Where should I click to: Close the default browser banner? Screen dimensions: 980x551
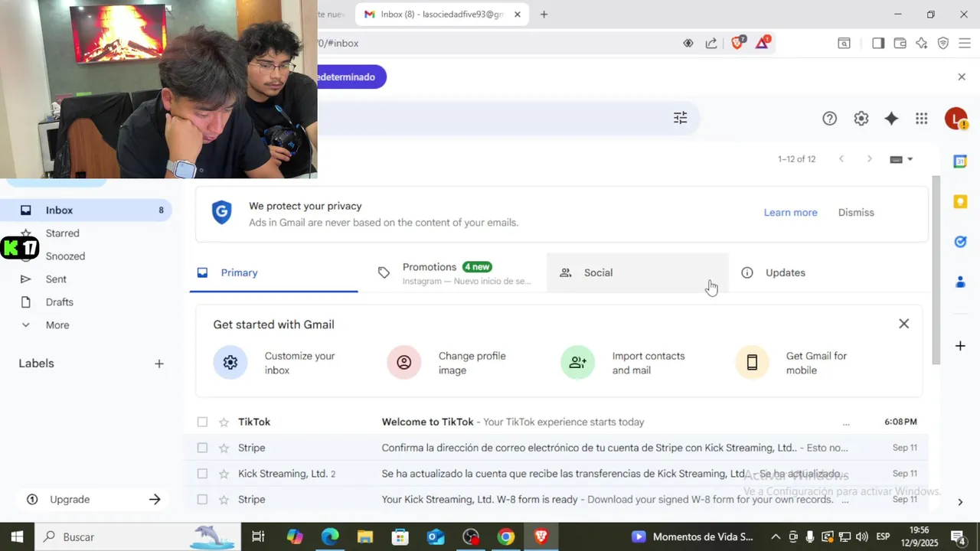pyautogui.click(x=962, y=77)
